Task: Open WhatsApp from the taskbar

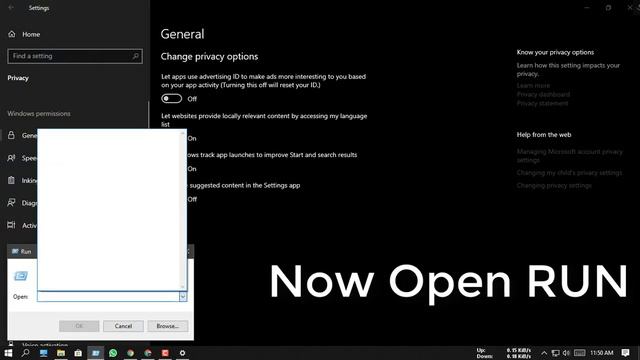Action: pyautogui.click(x=113, y=353)
